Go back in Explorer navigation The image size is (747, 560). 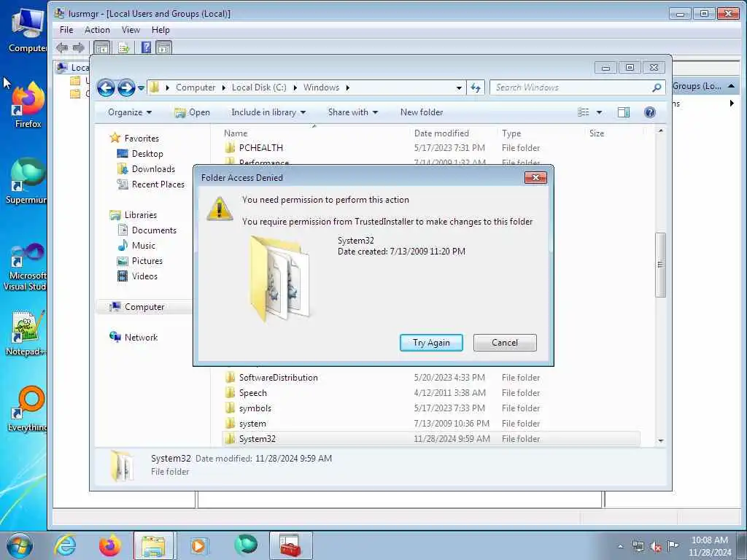click(x=106, y=87)
